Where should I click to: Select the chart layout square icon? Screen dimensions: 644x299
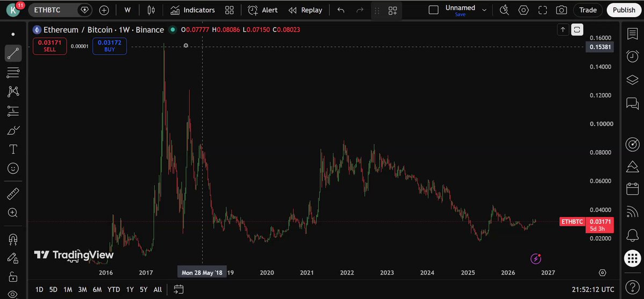tap(433, 10)
